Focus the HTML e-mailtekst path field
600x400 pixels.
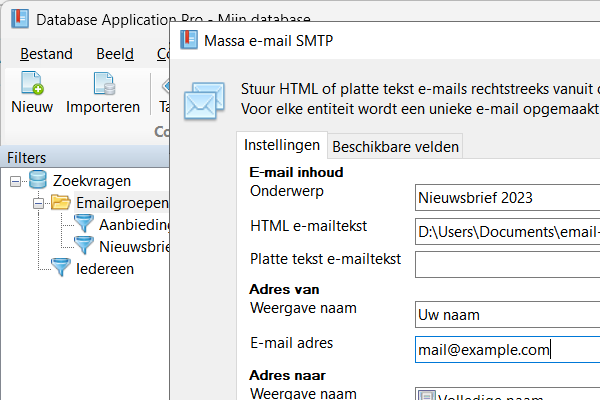(507, 232)
